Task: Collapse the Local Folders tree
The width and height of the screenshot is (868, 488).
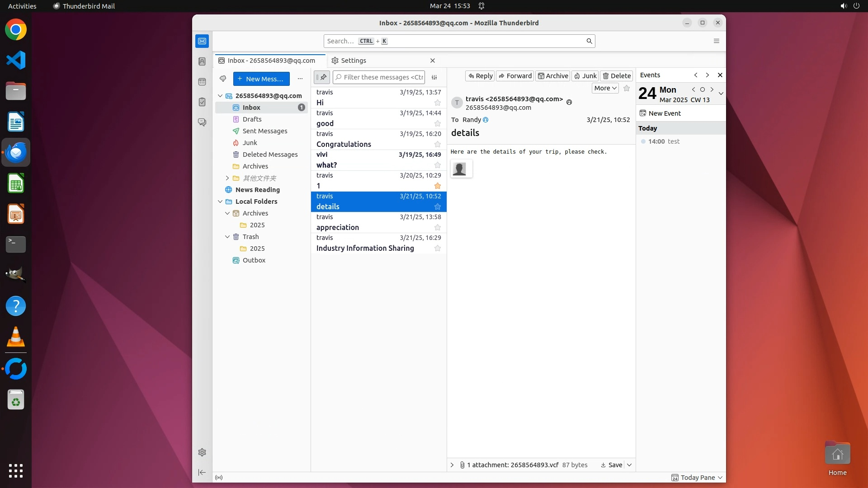Action: [220, 202]
